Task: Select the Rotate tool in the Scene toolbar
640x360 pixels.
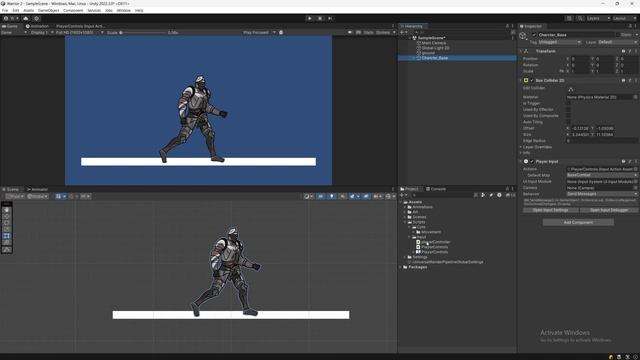Action: [x=7, y=223]
